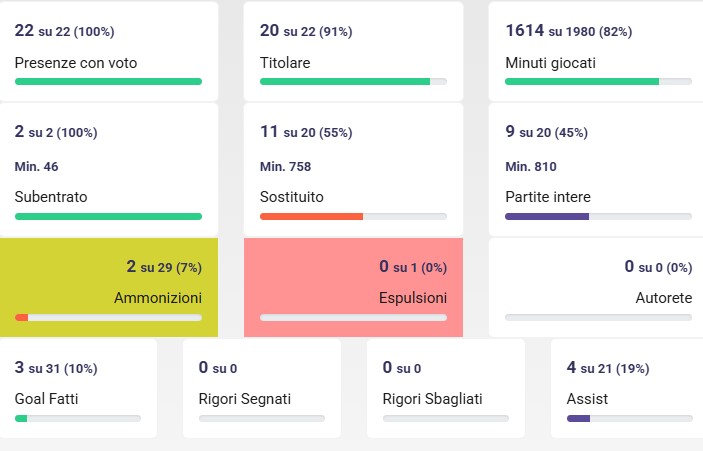
Task: Click the Rigori Segnati label
Action: coord(245,399)
